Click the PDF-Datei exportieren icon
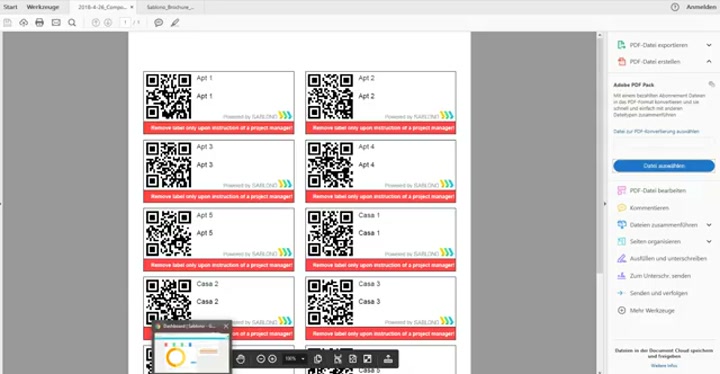 point(622,45)
